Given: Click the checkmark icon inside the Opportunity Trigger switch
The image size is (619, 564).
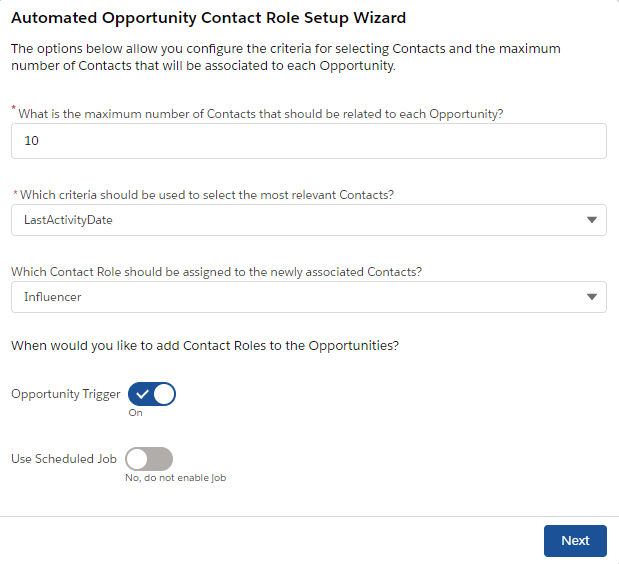Looking at the screenshot, I should pyautogui.click(x=142, y=394).
